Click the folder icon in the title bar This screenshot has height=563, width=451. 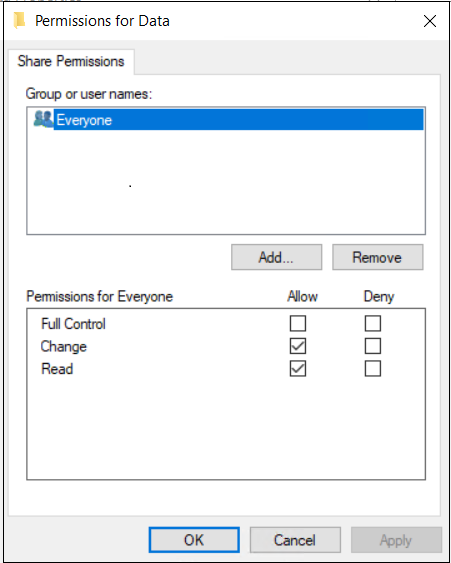[20, 21]
